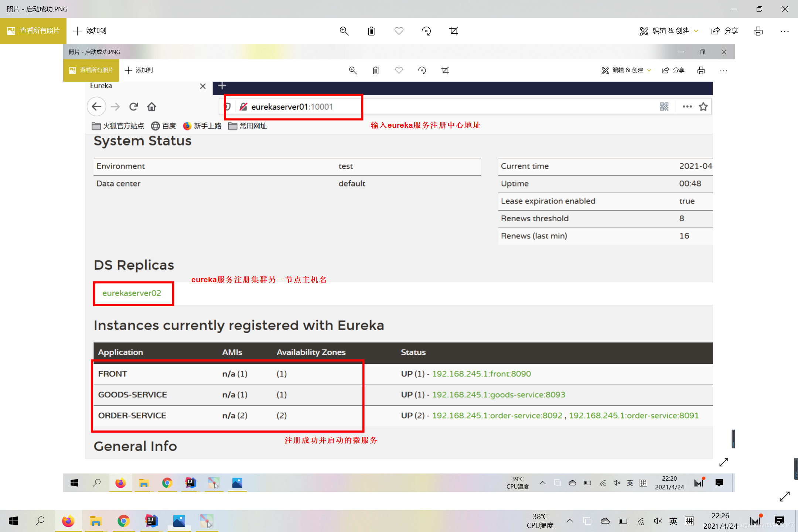Toggle the 英 input language in bottom tray
Image resolution: width=798 pixels, height=532 pixels.
click(673, 521)
